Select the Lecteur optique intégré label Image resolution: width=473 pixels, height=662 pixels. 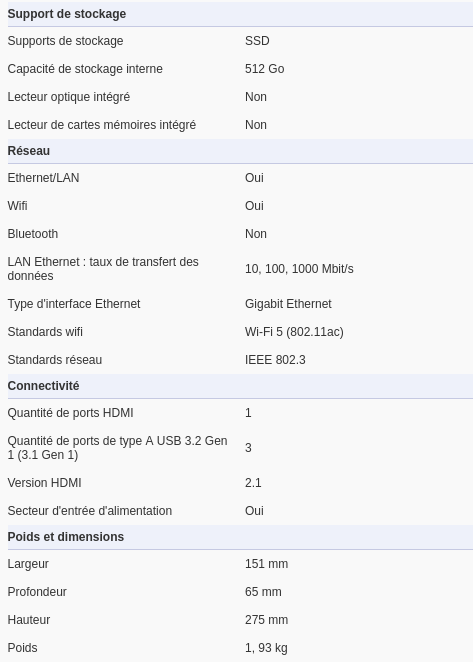[69, 97]
